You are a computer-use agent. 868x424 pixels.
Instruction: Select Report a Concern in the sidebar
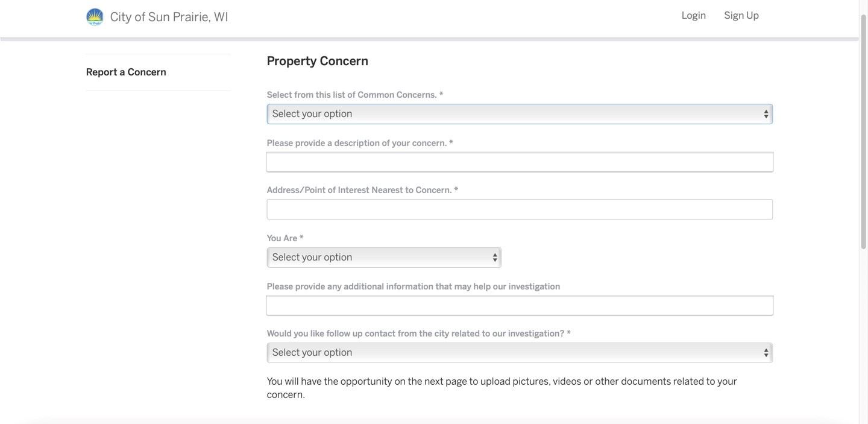pos(126,72)
